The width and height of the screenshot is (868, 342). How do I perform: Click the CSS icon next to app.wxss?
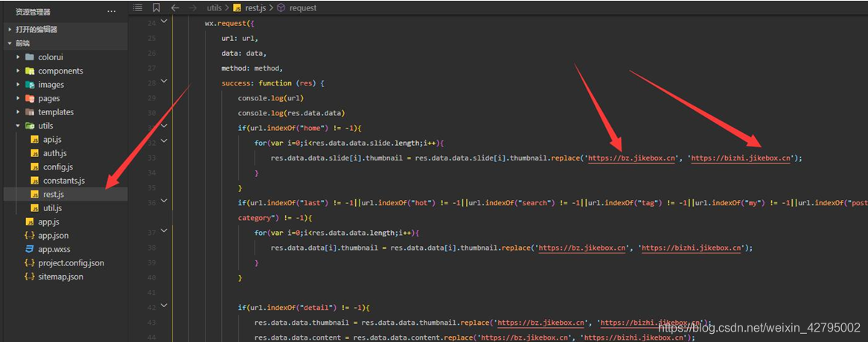click(x=29, y=249)
